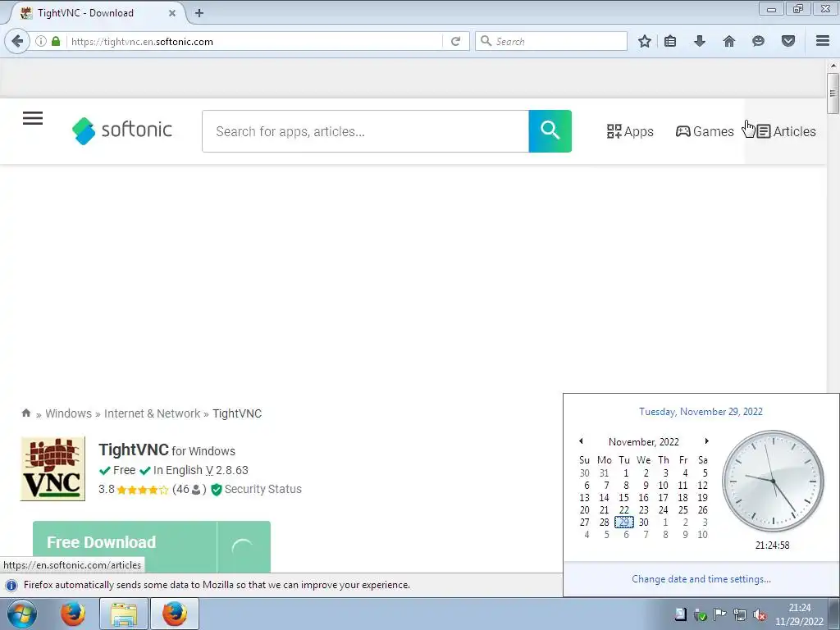840x630 pixels.
Task: Click the star rating of 3.8
Action: 142,489
